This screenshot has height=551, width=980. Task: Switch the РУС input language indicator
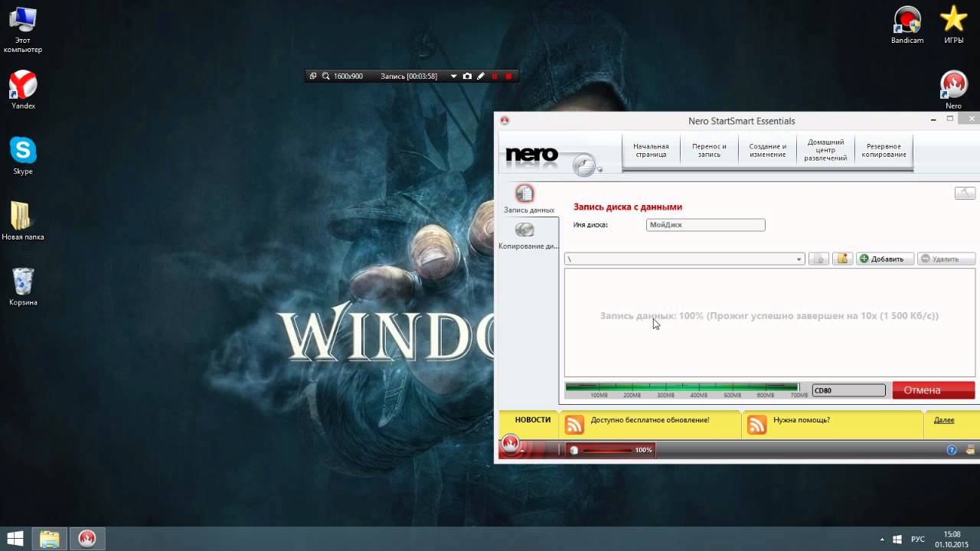(918, 540)
